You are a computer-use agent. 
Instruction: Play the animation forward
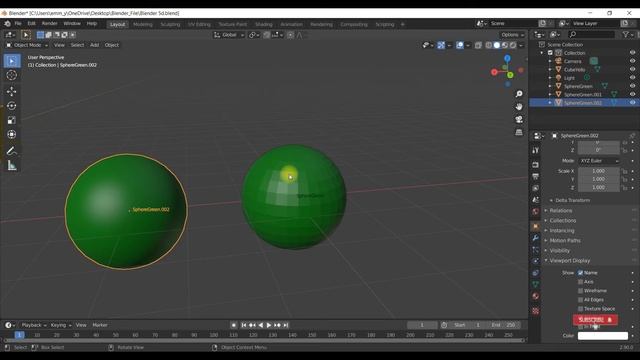click(x=269, y=325)
